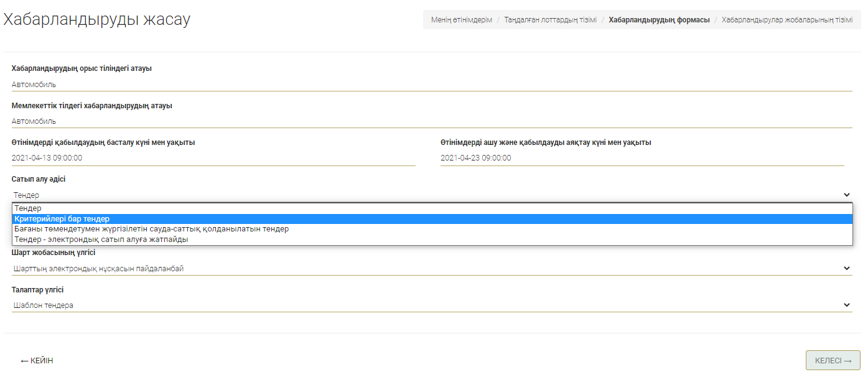
Task: Click the 'Кейін' back button
Action: tap(37, 361)
